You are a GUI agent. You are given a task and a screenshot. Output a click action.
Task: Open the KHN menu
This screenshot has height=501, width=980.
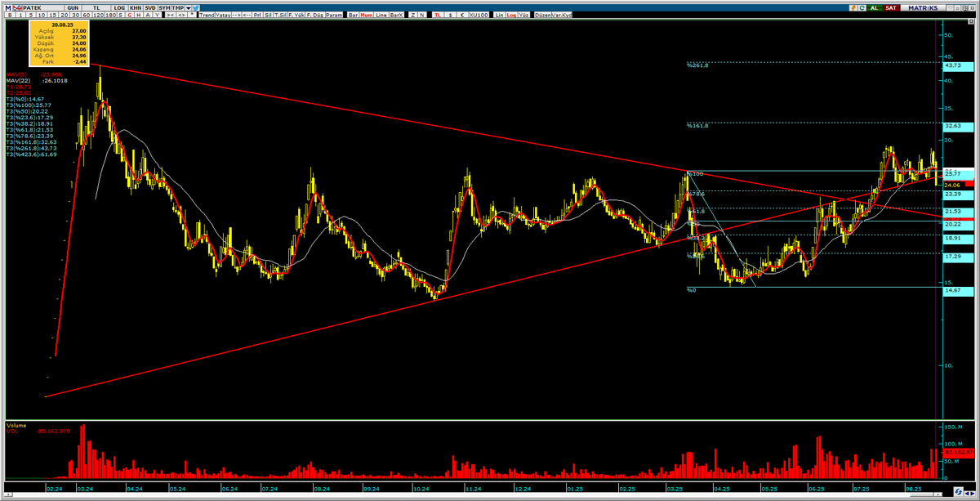click(x=135, y=7)
